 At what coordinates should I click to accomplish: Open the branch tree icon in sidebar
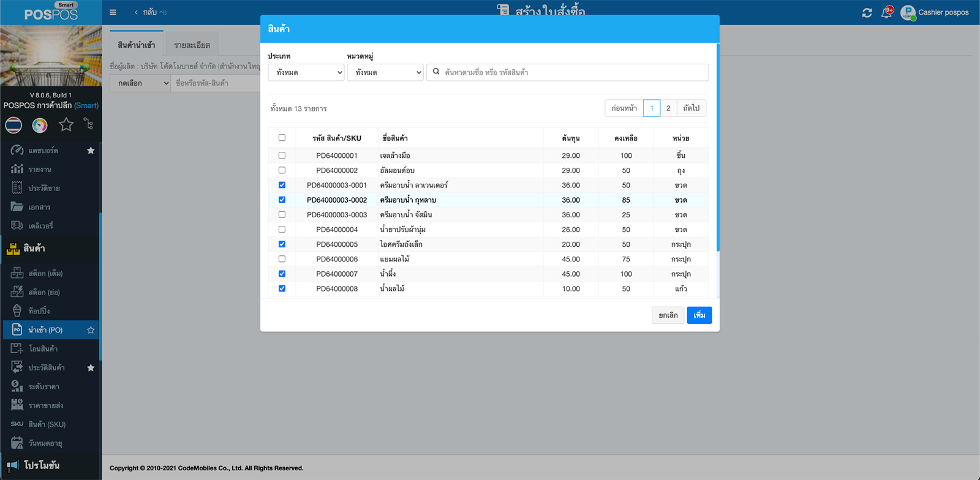click(89, 124)
